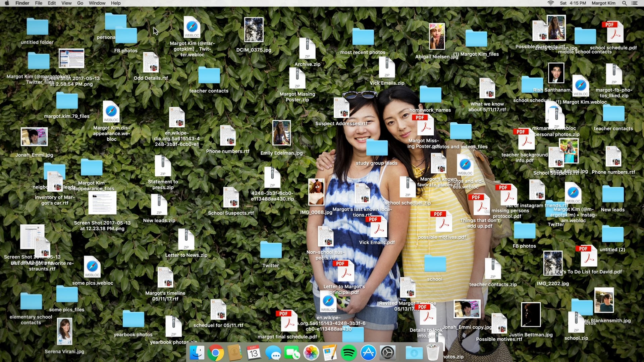Screen dimensions: 644x362
Task: Open the Photos app in dock
Action: [x=311, y=353]
